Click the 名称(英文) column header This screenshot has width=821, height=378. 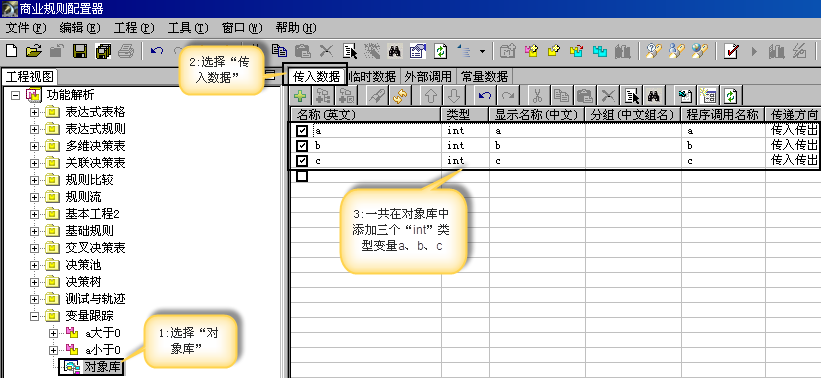(x=366, y=114)
